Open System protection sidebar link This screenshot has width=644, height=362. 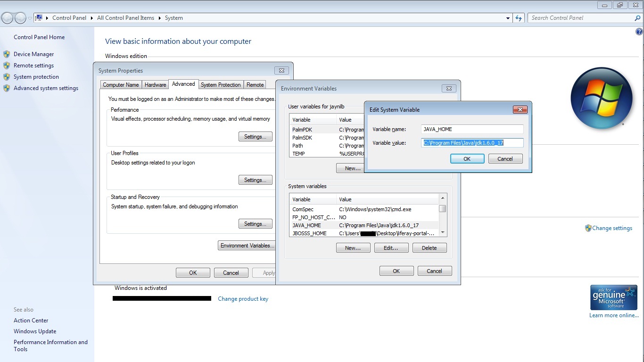[36, 77]
